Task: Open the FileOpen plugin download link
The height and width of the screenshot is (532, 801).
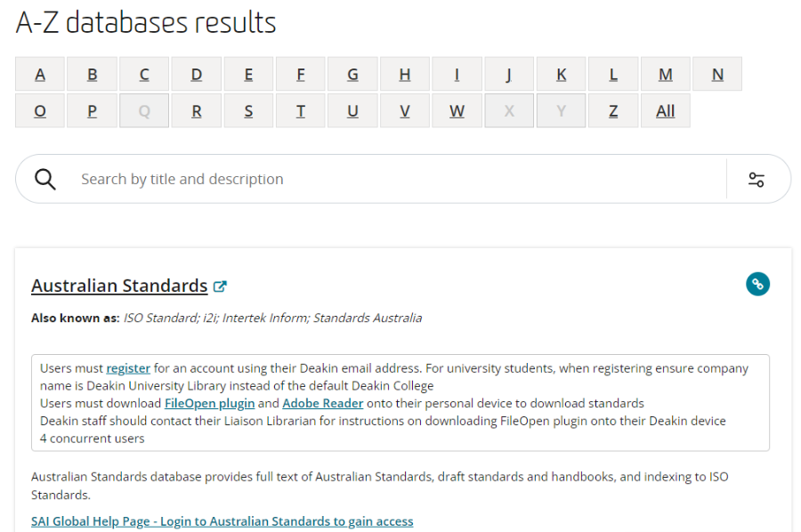Action: point(209,403)
